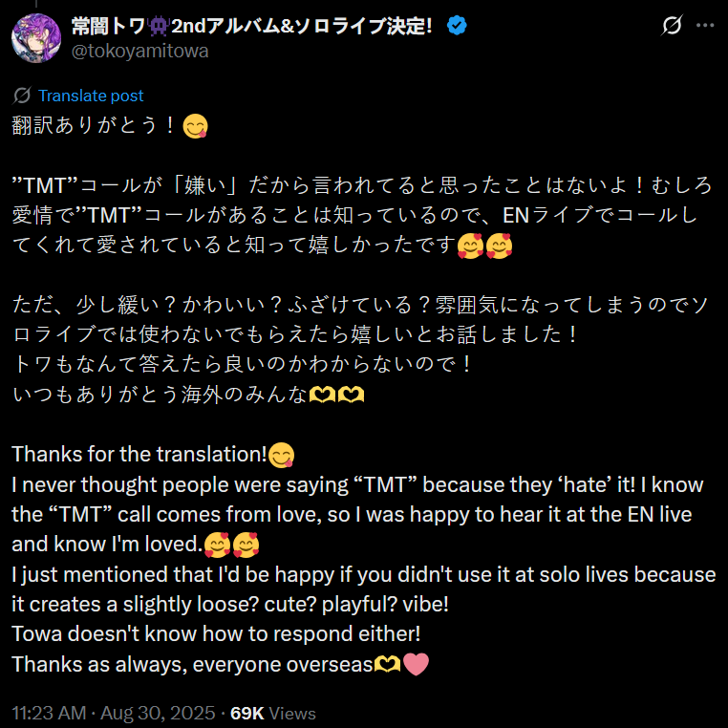Click the Aug 30, 2025 date
Viewport: 728px width, 728px height.
158,713
